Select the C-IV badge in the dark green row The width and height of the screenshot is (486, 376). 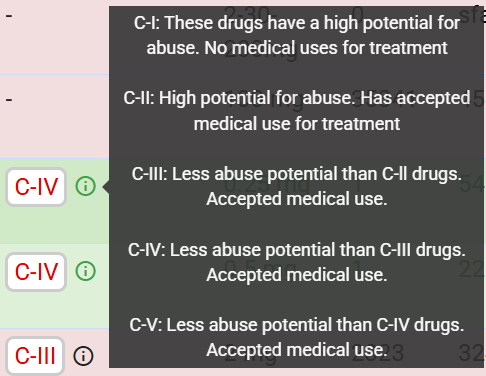coord(36,187)
